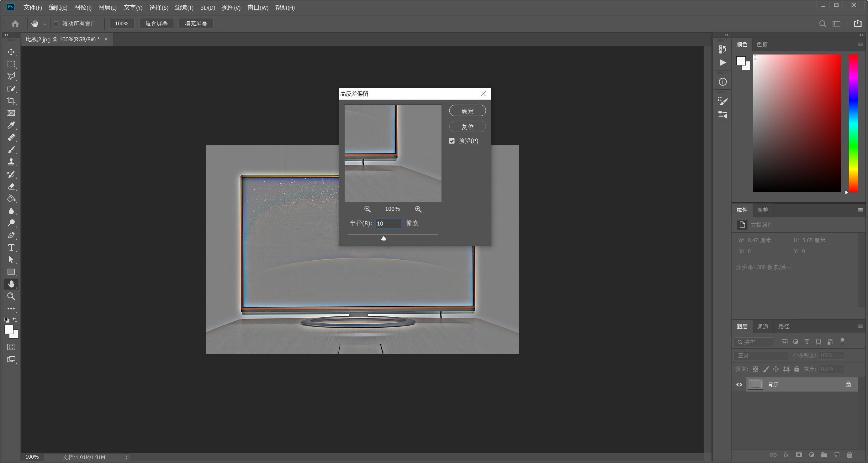Open the History panel icon
Viewport: 868px width, 463px height.
click(722, 49)
